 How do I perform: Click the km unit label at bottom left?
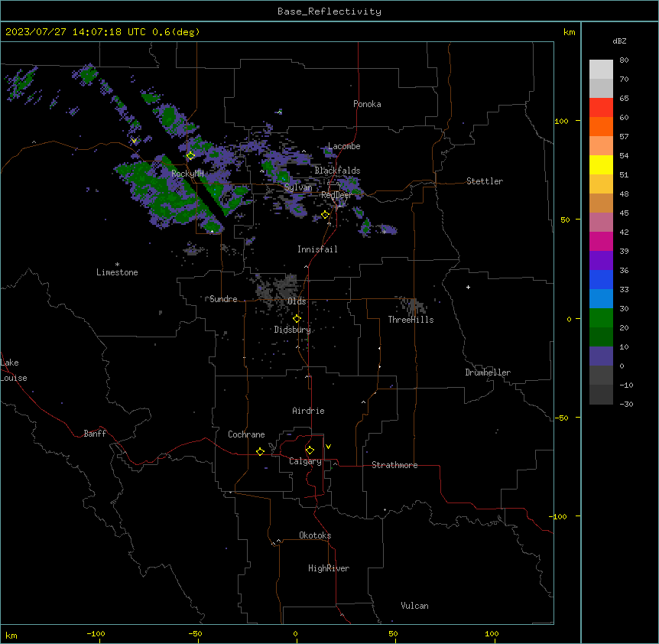(11, 635)
